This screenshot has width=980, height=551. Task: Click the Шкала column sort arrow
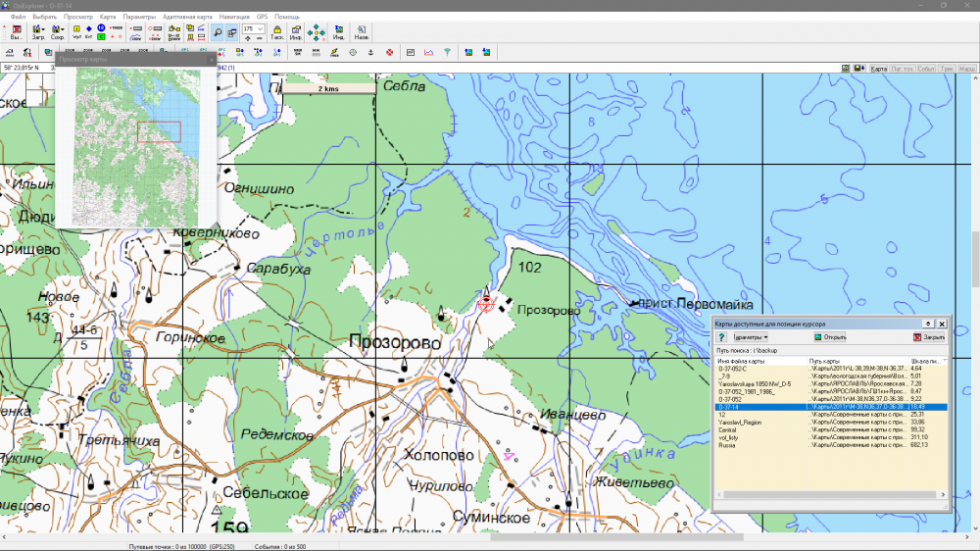tap(944, 361)
